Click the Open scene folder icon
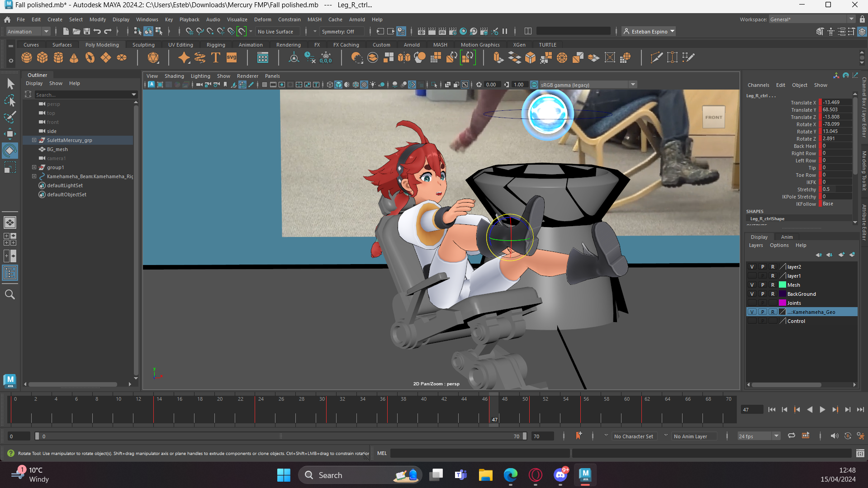Viewport: 868px width, 488px height. point(76,31)
